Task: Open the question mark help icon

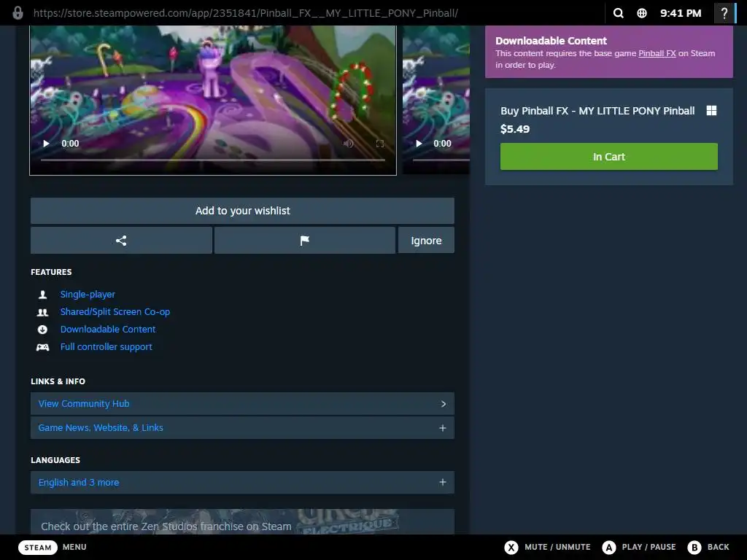Action: pyautogui.click(x=724, y=13)
